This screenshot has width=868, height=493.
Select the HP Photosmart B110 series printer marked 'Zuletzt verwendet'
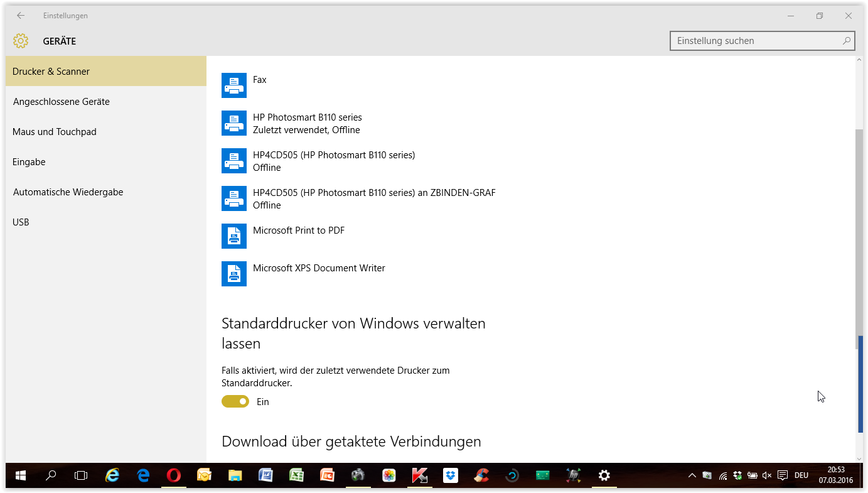(307, 123)
